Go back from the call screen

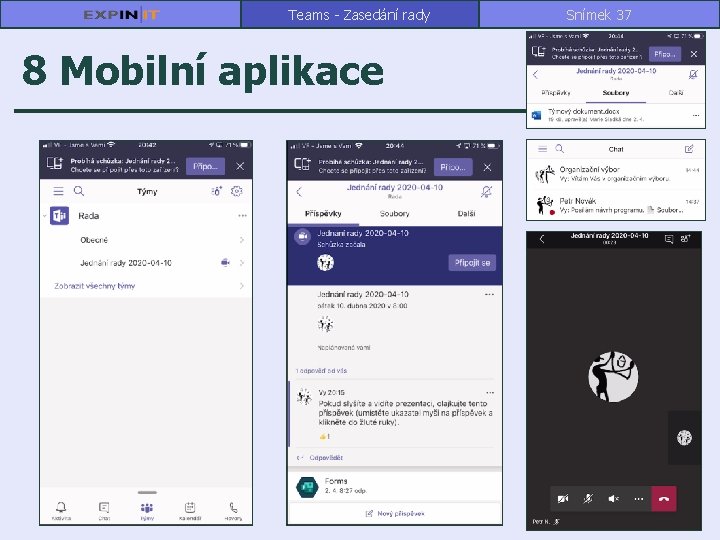click(542, 238)
